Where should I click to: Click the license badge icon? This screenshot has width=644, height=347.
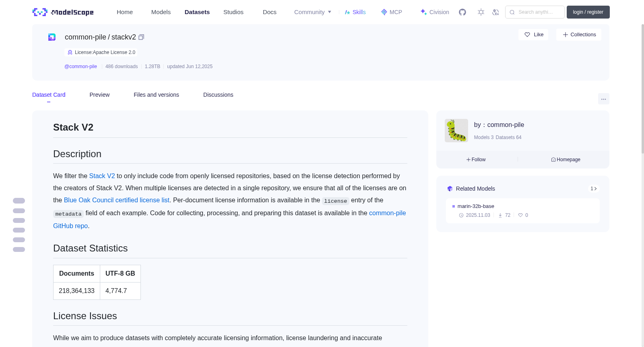[70, 52]
